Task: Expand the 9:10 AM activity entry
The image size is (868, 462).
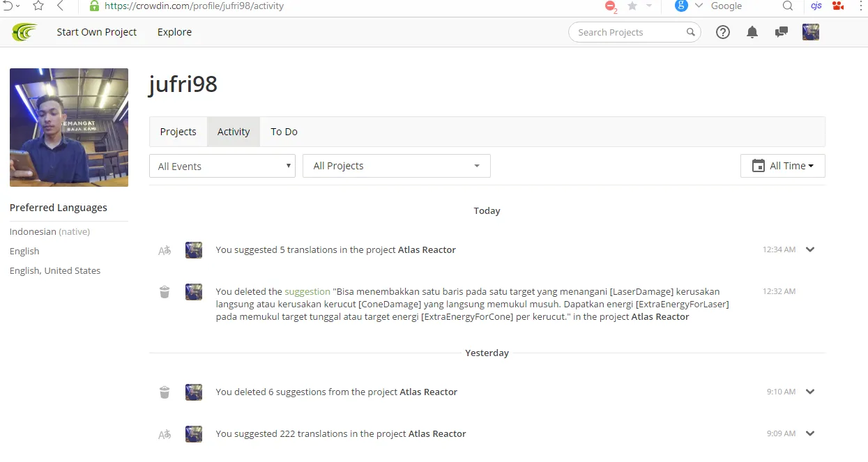Action: 810,392
